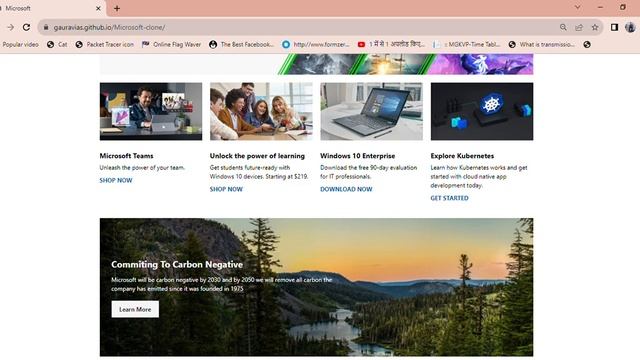The image size is (640, 360).
Task: Open the Popular video bookmark
Action: pyautogui.click(x=20, y=44)
